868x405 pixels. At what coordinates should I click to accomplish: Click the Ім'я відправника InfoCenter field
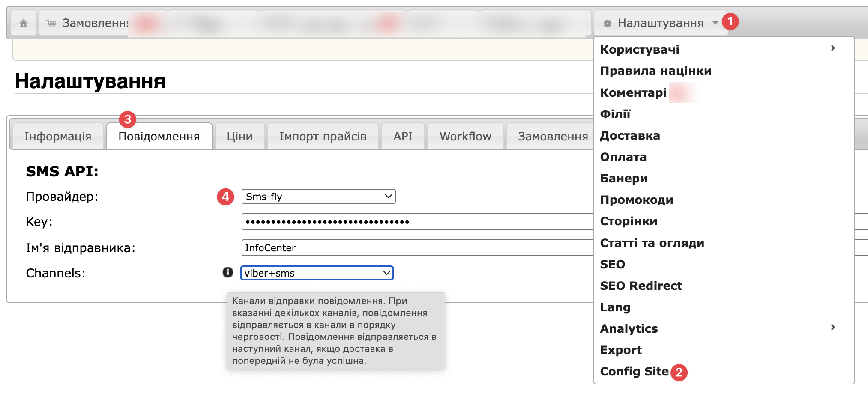[416, 248]
